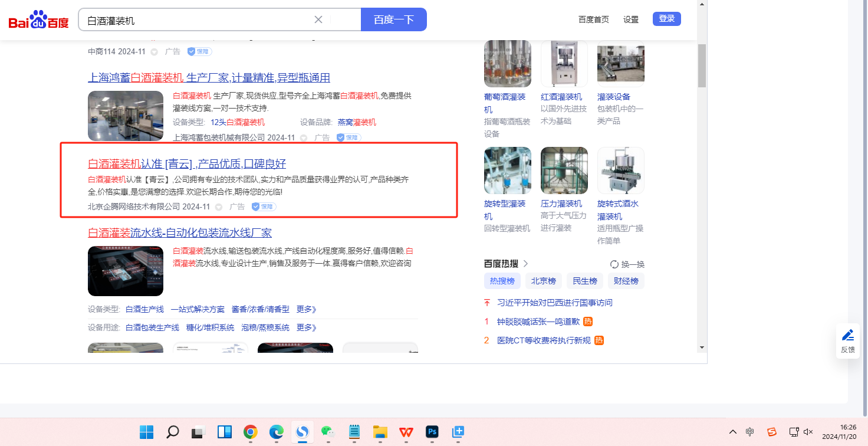This screenshot has width=868, height=446.
Task: Switch to the 民生榜 tab
Action: click(x=585, y=281)
